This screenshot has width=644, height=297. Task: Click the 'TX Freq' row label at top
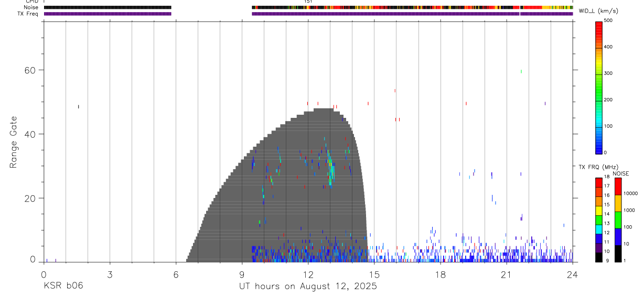point(28,14)
